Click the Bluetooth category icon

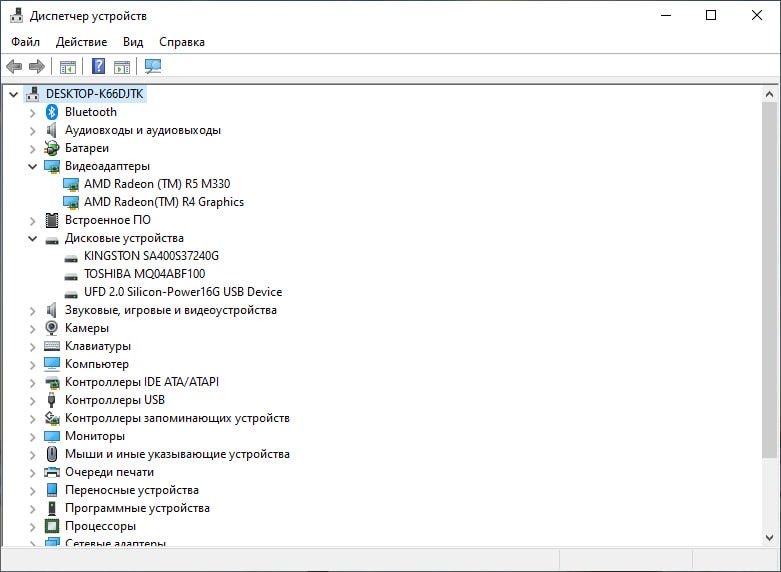click(x=52, y=112)
